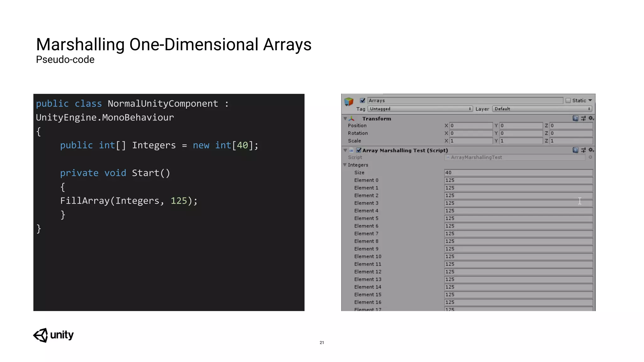Click the Transform axes icon
The image size is (644, 362).
352,118
